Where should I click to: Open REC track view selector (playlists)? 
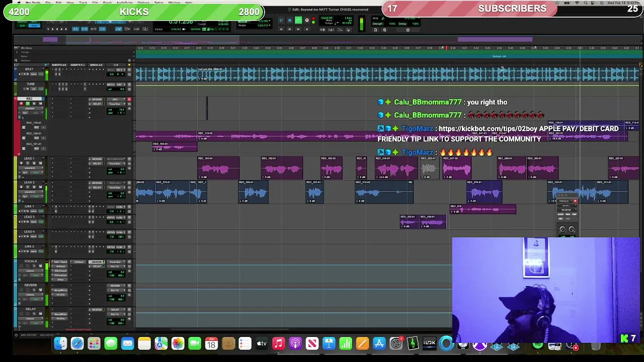click(x=30, y=109)
